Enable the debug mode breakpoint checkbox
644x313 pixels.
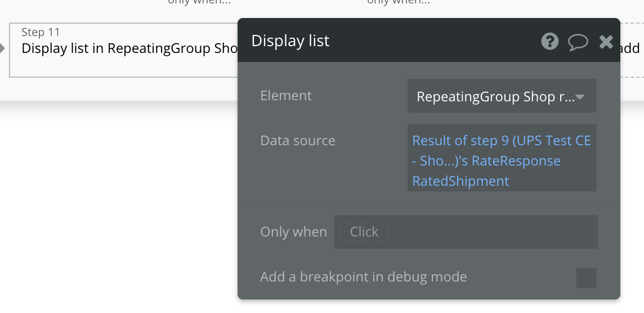(586, 278)
